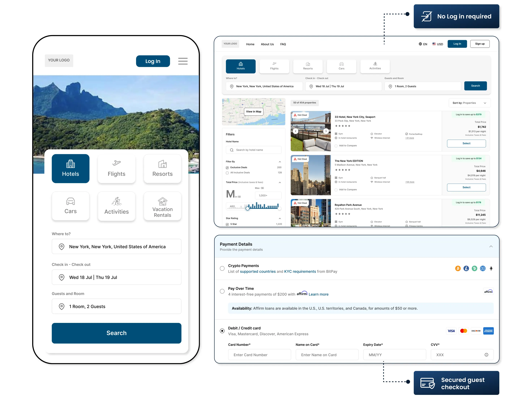
Task: Collapse the Star Rating filter section
Action: coord(280,219)
